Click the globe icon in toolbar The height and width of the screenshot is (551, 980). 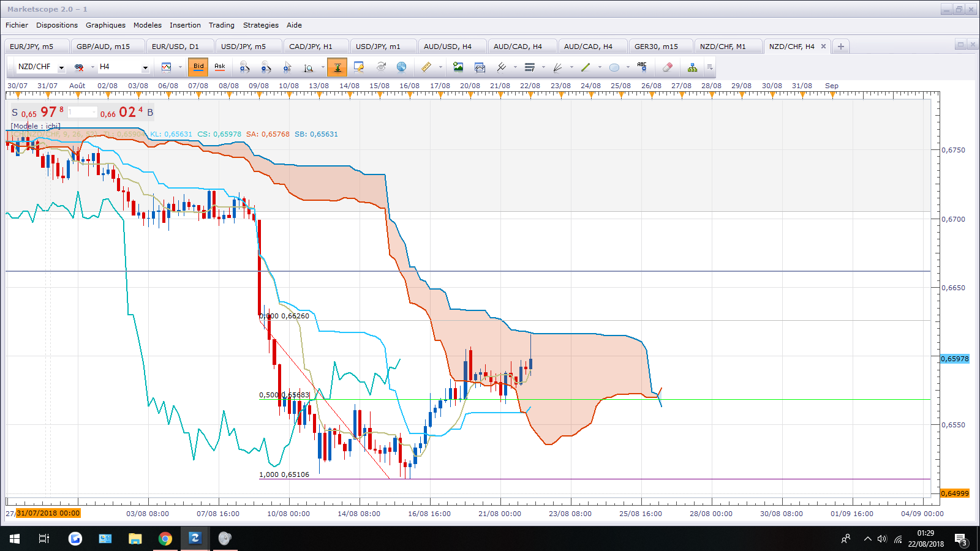(x=401, y=67)
